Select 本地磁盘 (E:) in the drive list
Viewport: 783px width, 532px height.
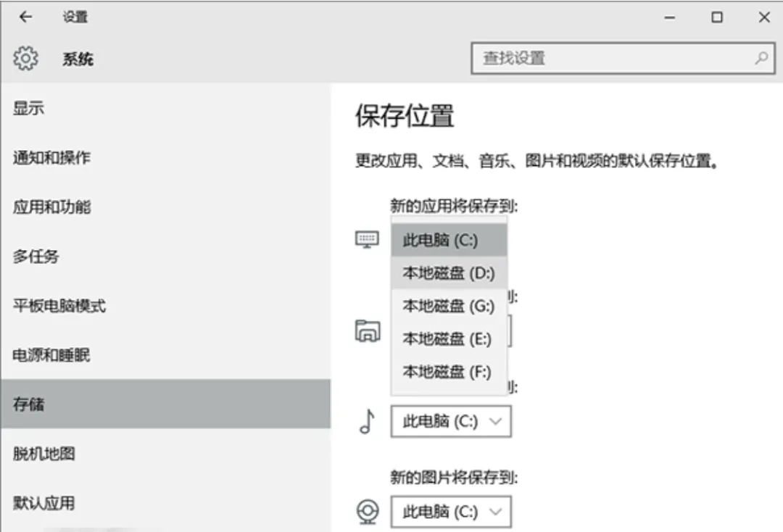448,338
